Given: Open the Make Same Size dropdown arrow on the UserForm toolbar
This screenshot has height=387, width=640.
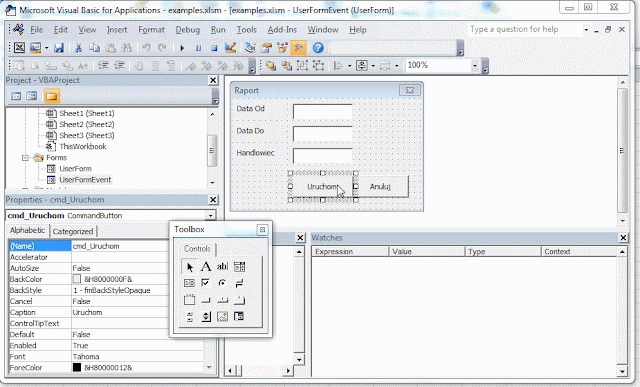Looking at the screenshot, I should [x=396, y=66].
